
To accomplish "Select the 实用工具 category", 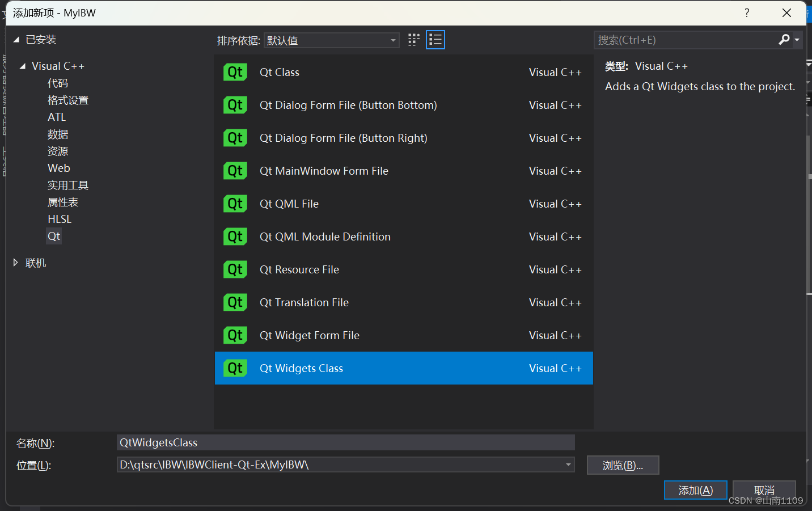I will click(x=68, y=185).
